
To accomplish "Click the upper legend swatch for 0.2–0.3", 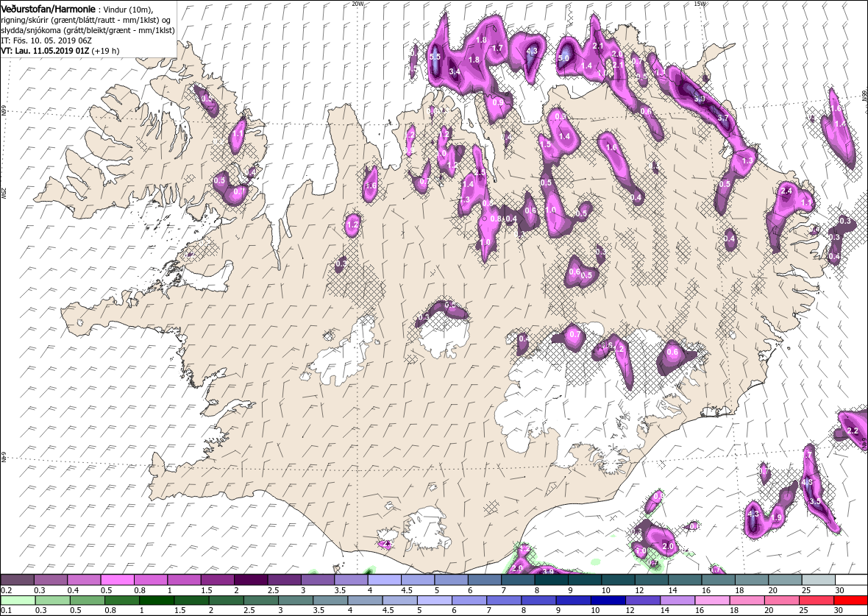I will [17, 579].
